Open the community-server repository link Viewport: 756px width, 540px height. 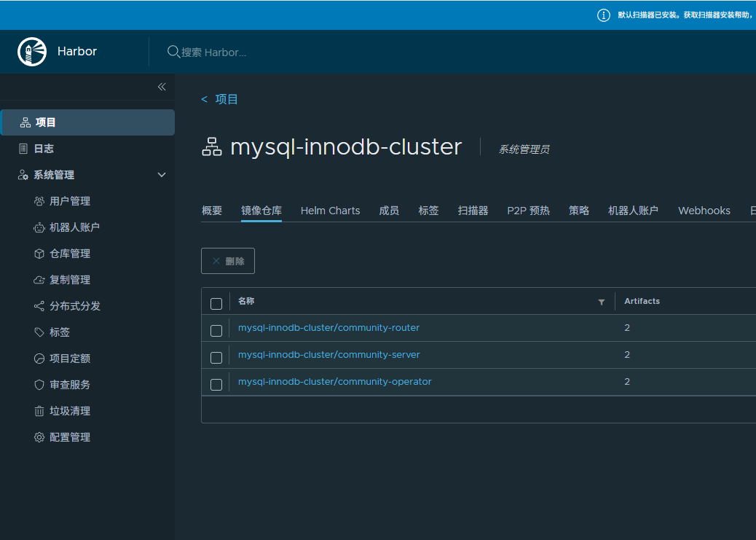pos(328,355)
